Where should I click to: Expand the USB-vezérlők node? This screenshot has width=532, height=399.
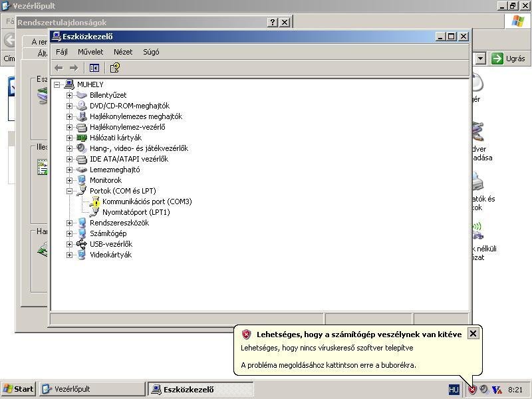[x=69, y=244]
